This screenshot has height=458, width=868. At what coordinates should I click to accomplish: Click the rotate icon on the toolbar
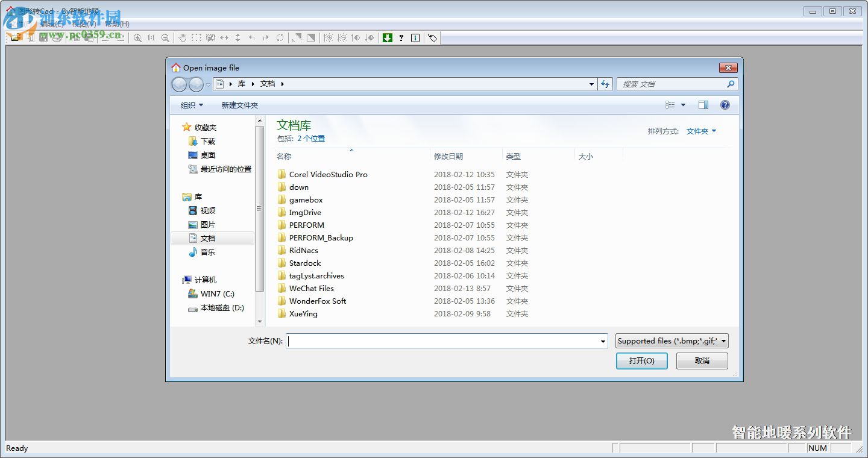[x=278, y=37]
